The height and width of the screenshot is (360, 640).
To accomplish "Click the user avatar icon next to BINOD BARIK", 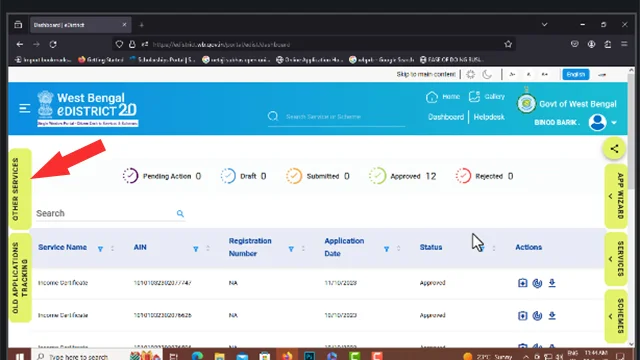I will click(x=597, y=122).
